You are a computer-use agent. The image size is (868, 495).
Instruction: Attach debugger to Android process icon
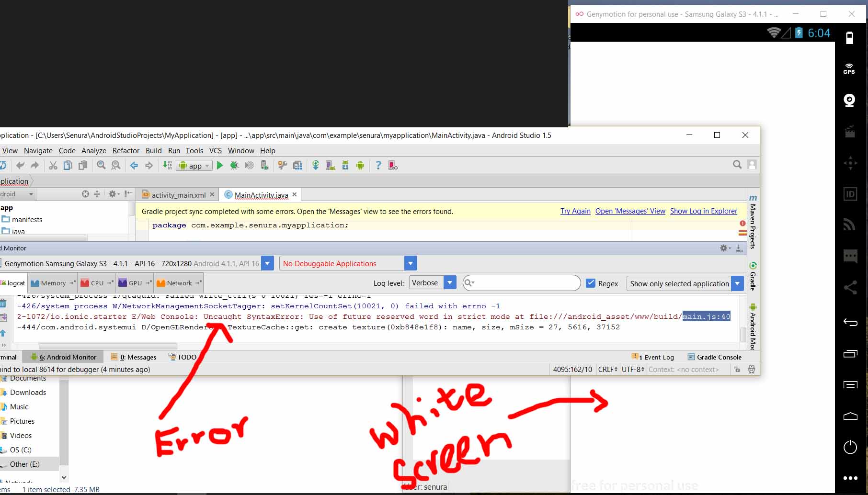coord(264,166)
